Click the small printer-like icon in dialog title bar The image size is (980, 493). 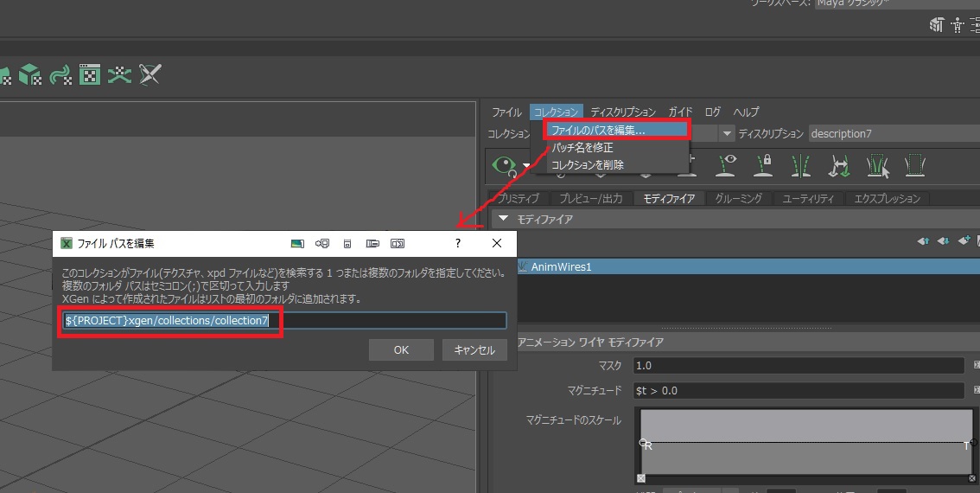[x=347, y=243]
